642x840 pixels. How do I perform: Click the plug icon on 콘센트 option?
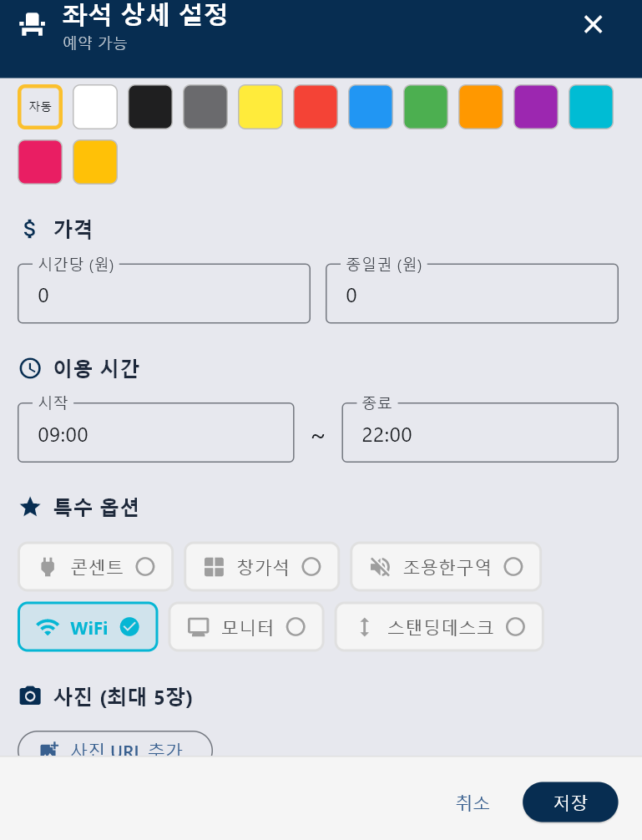(x=48, y=567)
